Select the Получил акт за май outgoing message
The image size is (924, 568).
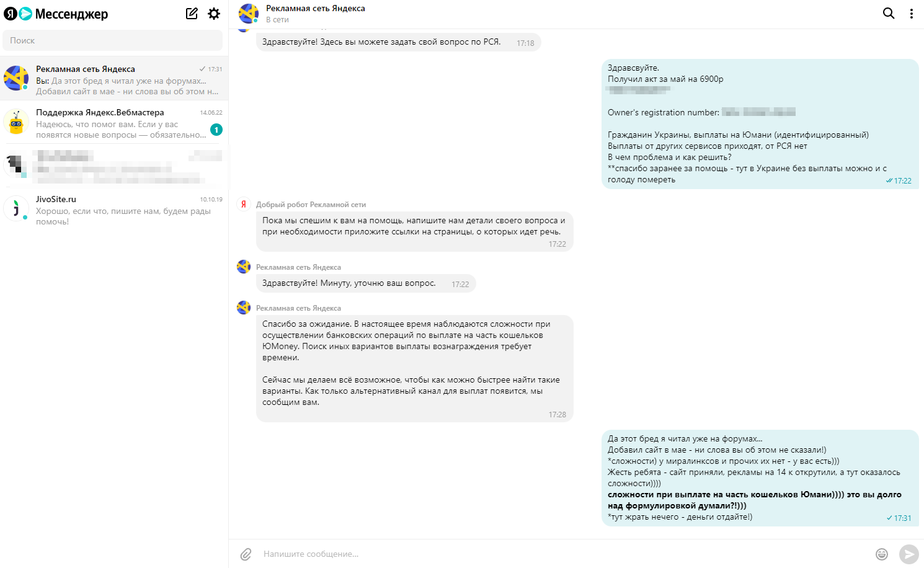[x=760, y=124]
